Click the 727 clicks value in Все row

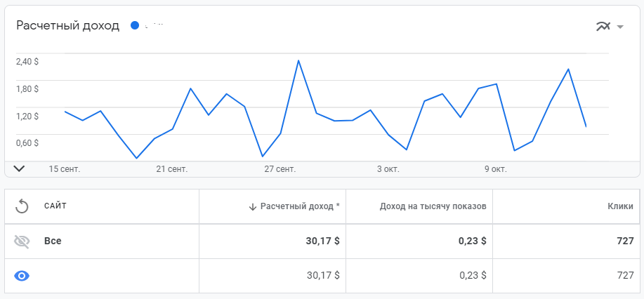[x=625, y=241]
